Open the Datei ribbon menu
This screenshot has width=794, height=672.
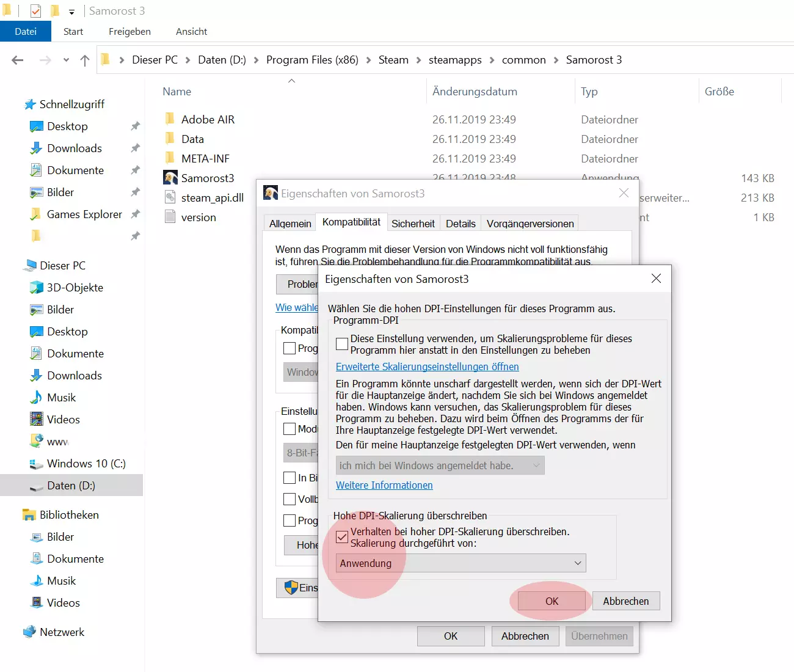(x=26, y=31)
